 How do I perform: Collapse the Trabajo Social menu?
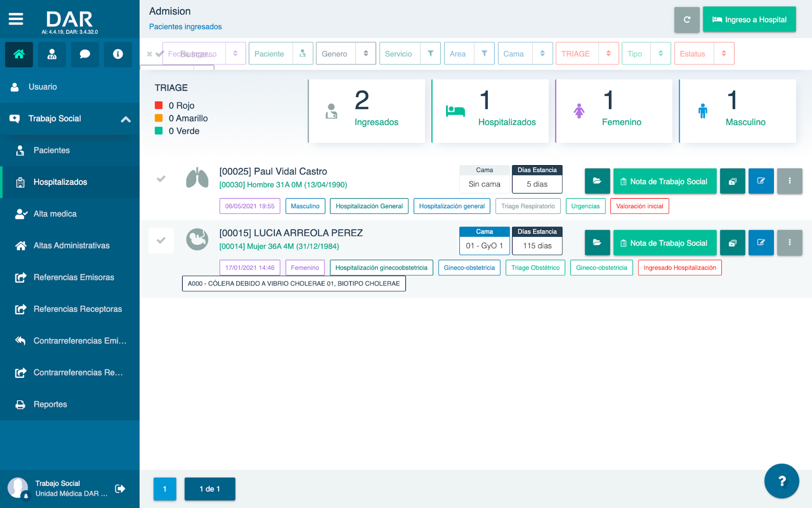(x=126, y=119)
